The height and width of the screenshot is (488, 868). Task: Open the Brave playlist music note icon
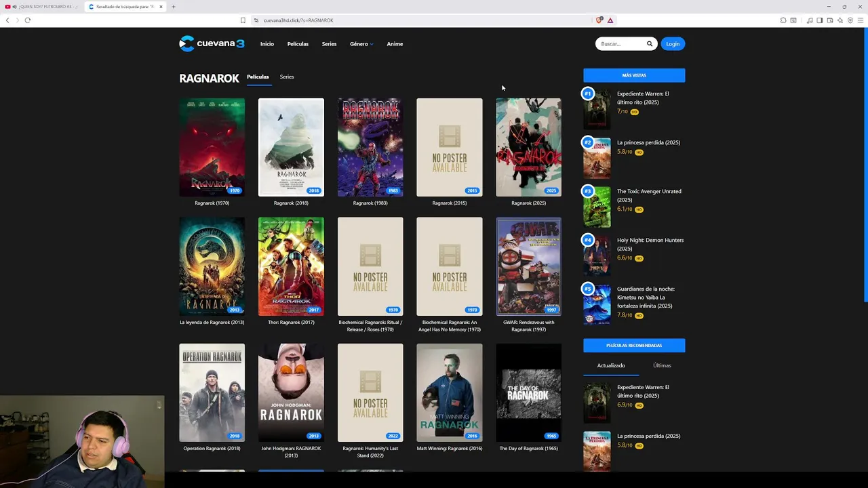pyautogui.click(x=810, y=20)
